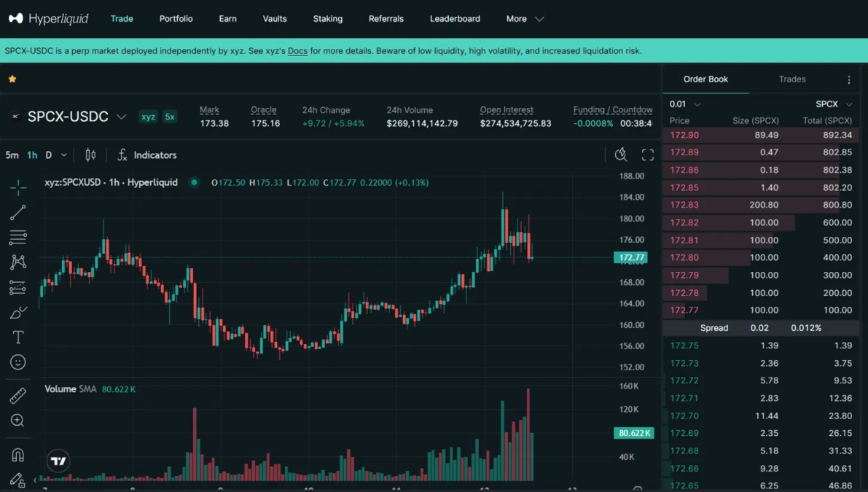Toggle the stay-in-drawing-mode pencil lock

click(17, 480)
